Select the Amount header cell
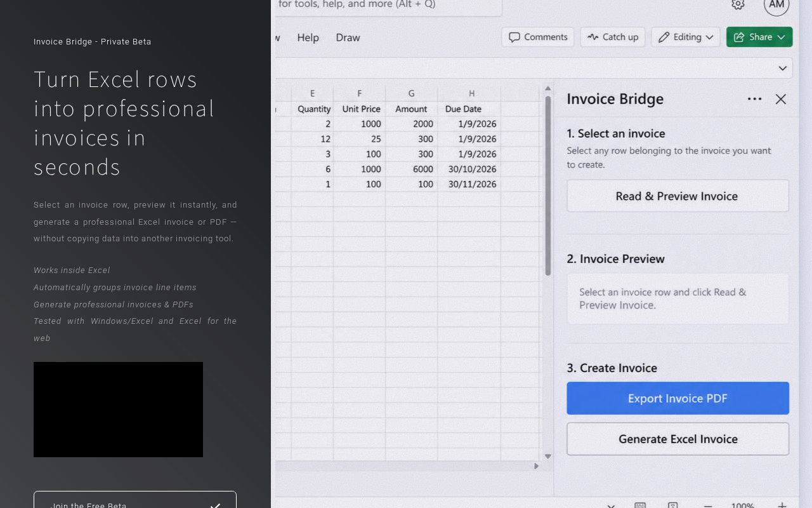 [411, 109]
